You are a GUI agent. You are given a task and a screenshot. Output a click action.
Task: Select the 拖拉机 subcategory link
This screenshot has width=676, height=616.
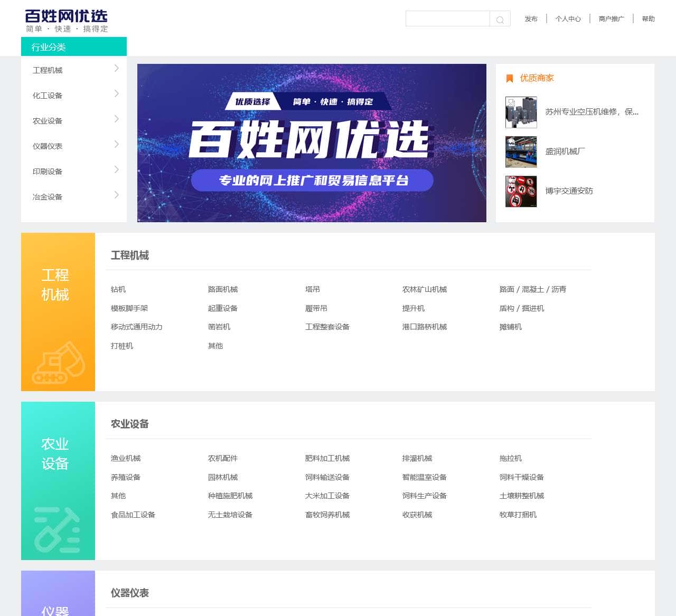[x=510, y=458]
